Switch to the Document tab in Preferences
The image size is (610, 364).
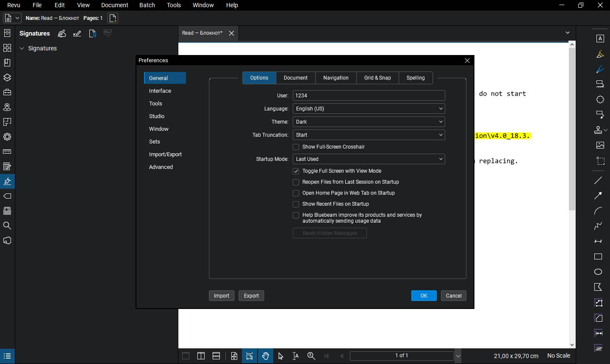pos(296,78)
